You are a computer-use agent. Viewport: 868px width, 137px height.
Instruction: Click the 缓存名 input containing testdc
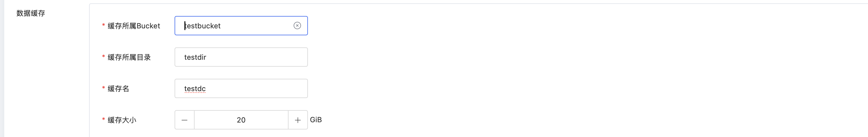click(x=241, y=88)
